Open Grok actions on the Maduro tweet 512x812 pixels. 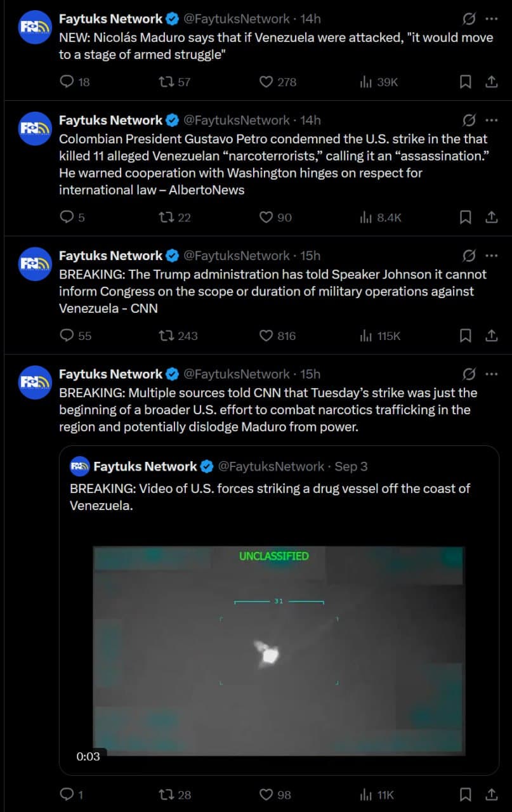tap(469, 19)
